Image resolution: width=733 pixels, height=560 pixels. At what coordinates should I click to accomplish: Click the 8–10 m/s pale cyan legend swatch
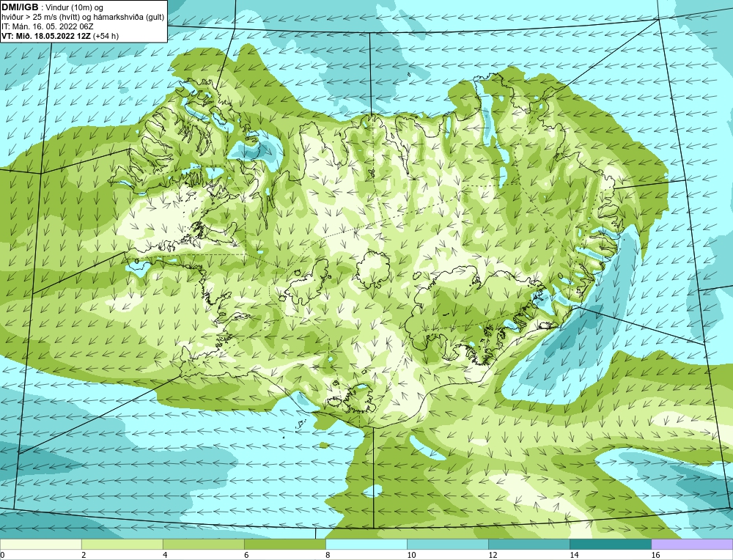coord(366,544)
